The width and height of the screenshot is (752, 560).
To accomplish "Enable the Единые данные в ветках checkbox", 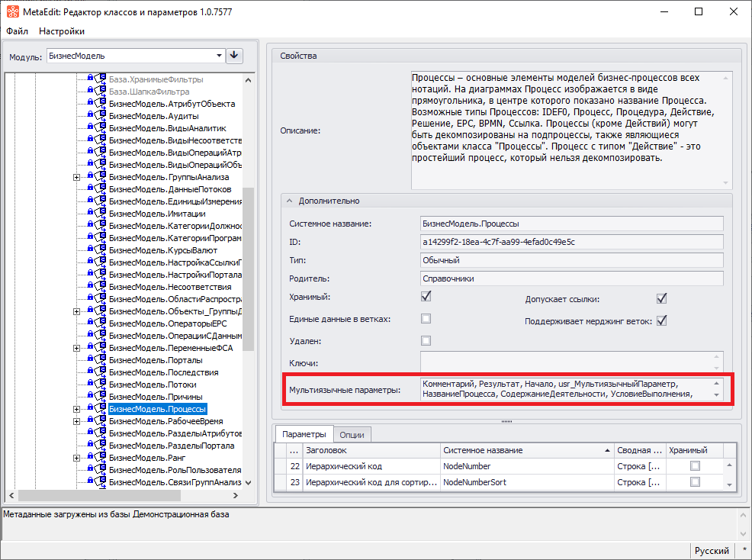I will pos(426,319).
